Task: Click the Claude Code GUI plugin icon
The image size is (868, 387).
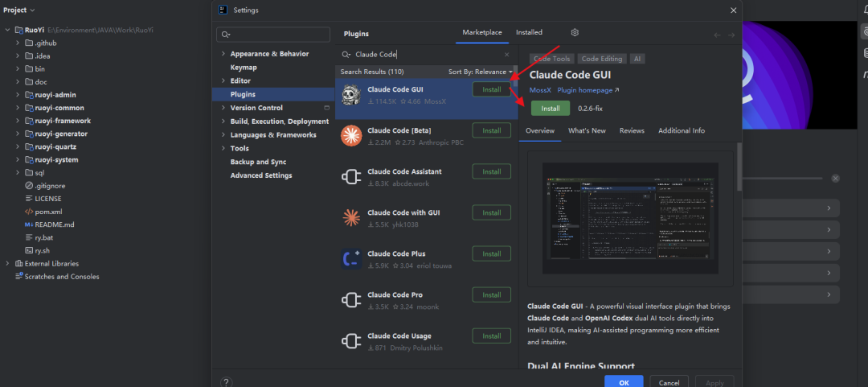Action: click(351, 96)
